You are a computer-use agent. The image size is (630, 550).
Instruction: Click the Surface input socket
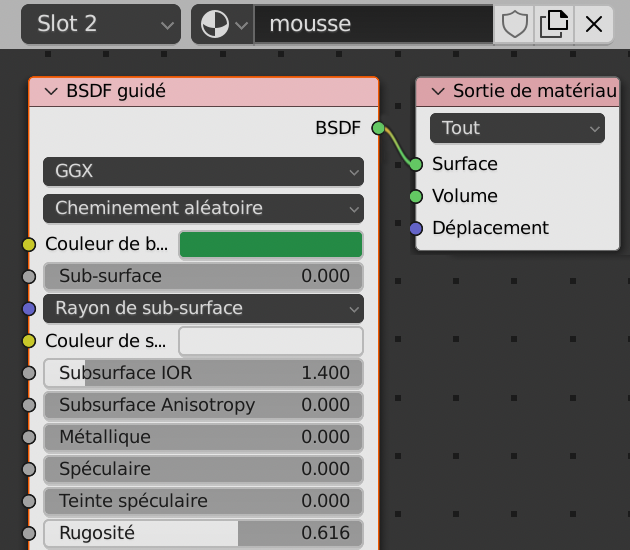click(416, 164)
